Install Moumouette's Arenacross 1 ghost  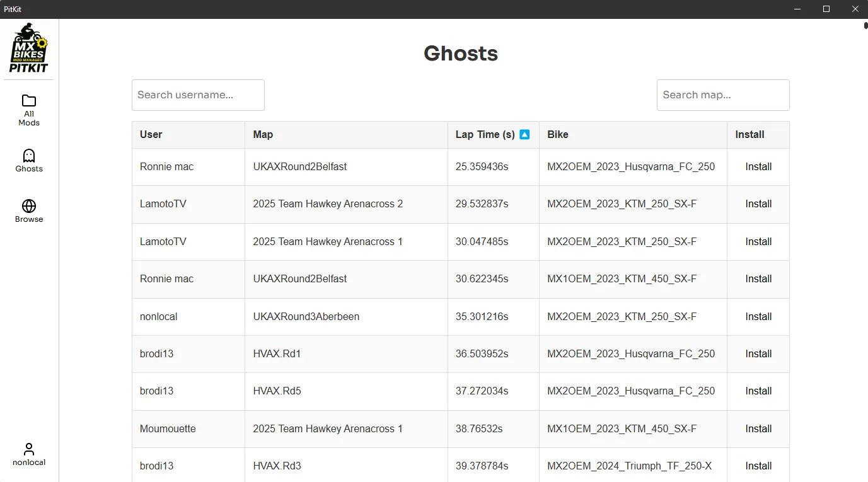(x=758, y=429)
